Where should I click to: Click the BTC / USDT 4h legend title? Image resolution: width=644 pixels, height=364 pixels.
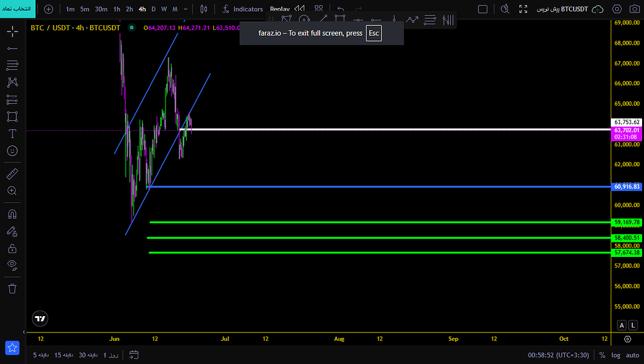point(75,28)
